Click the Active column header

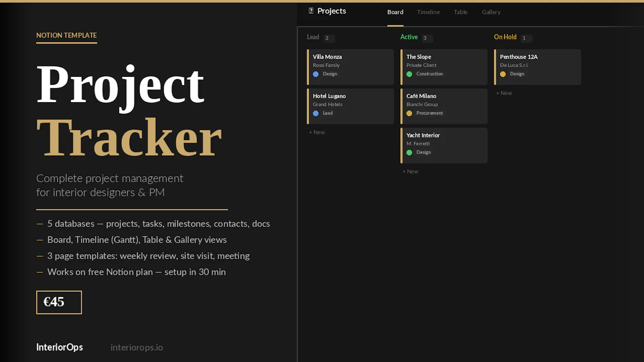pos(409,37)
